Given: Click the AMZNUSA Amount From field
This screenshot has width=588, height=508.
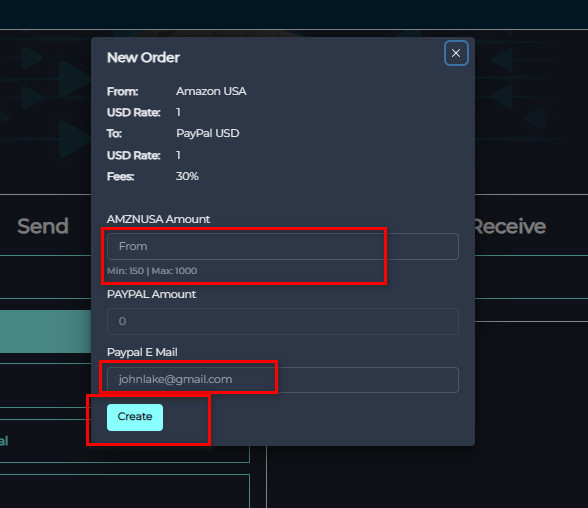Looking at the screenshot, I should (x=282, y=246).
